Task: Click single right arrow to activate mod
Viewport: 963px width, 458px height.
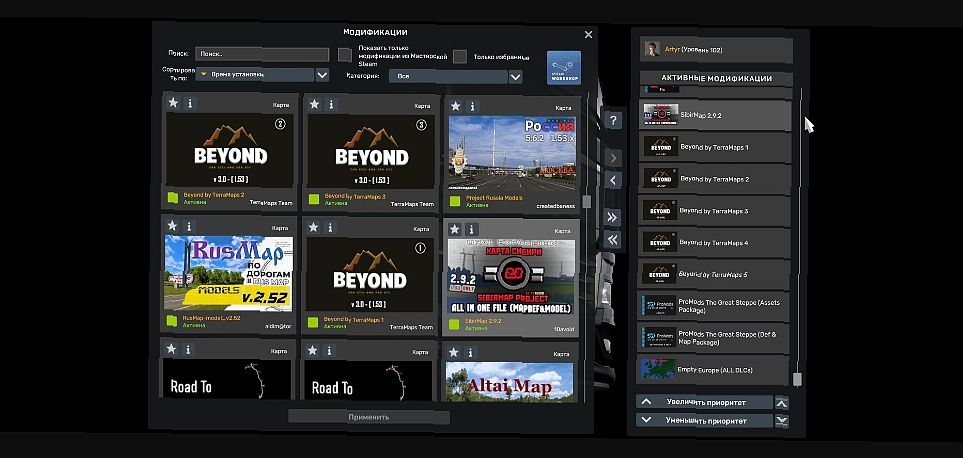Action: tap(612, 158)
